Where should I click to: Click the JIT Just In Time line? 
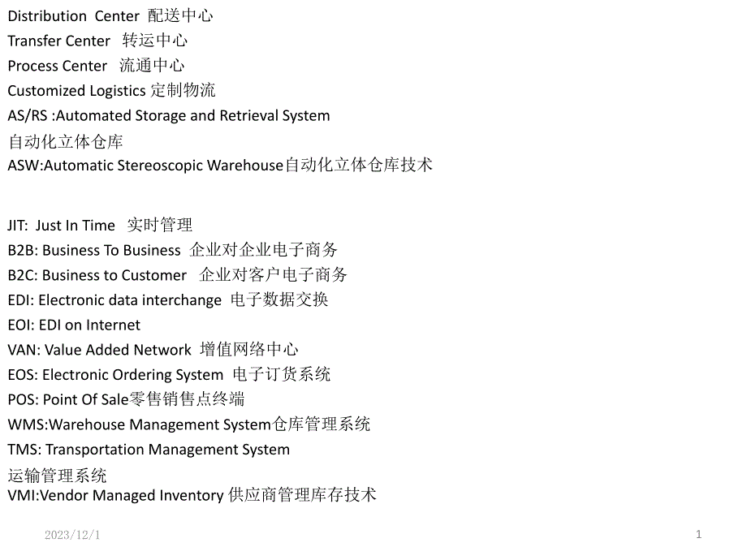click(x=100, y=225)
